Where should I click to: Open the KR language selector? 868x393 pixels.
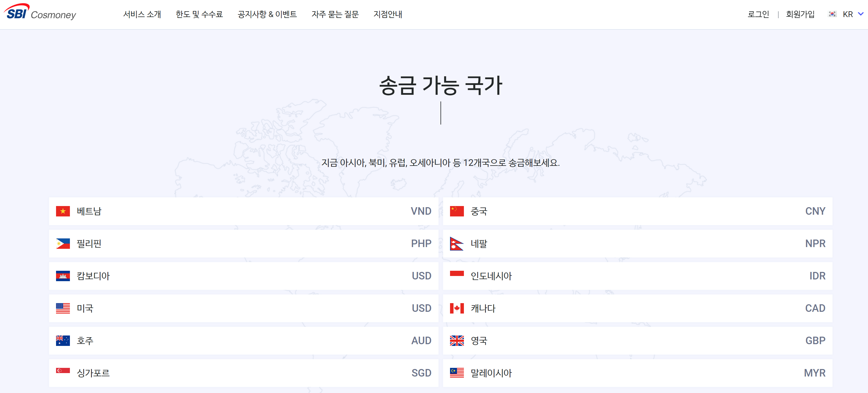847,14
